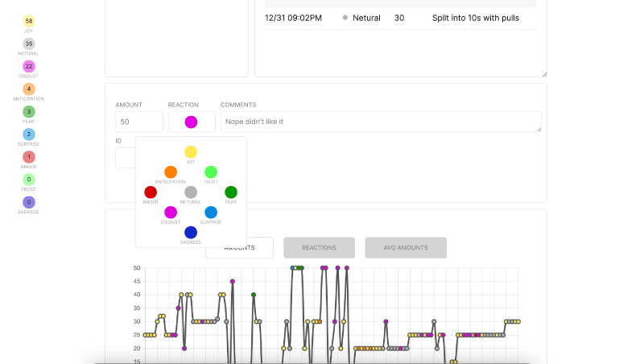
Task: Click the Joy count badge showing 58
Action: click(x=29, y=22)
